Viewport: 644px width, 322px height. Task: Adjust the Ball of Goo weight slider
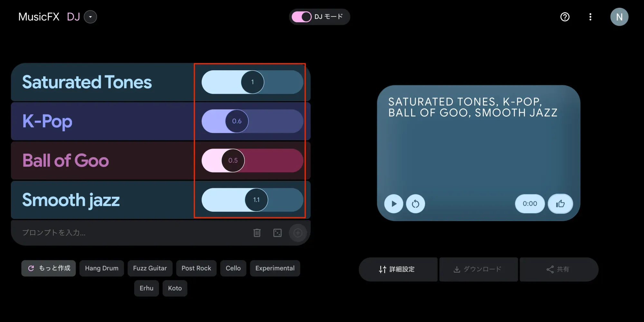pos(252,161)
